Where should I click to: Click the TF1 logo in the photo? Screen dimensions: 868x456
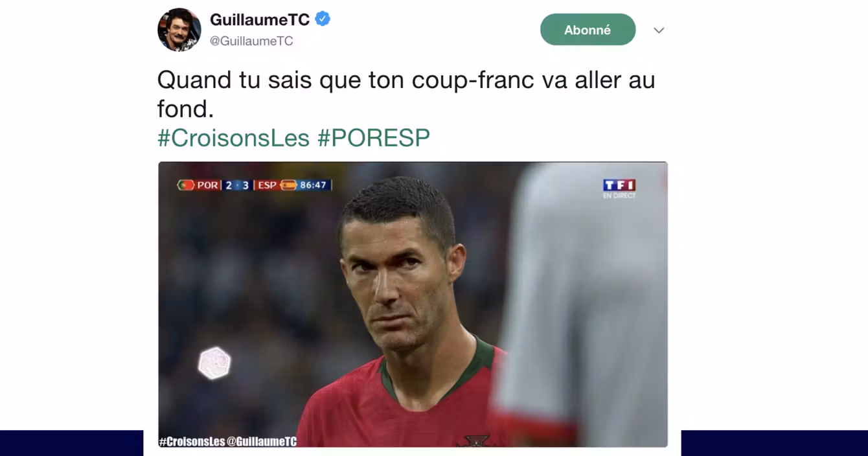click(x=619, y=185)
